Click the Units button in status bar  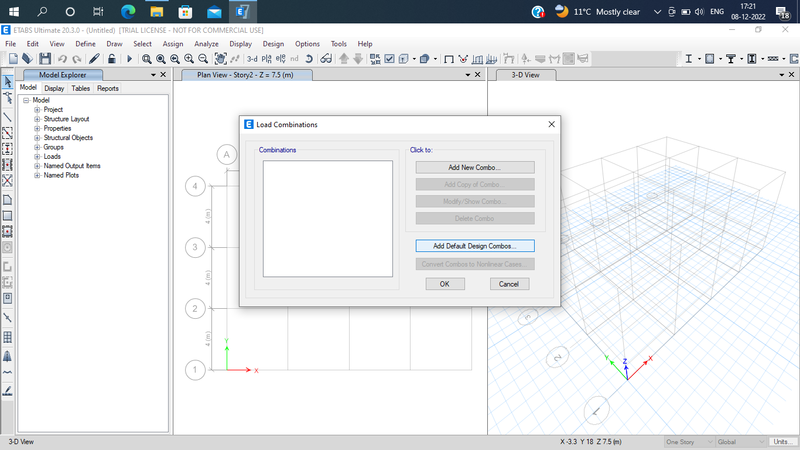pyautogui.click(x=783, y=442)
